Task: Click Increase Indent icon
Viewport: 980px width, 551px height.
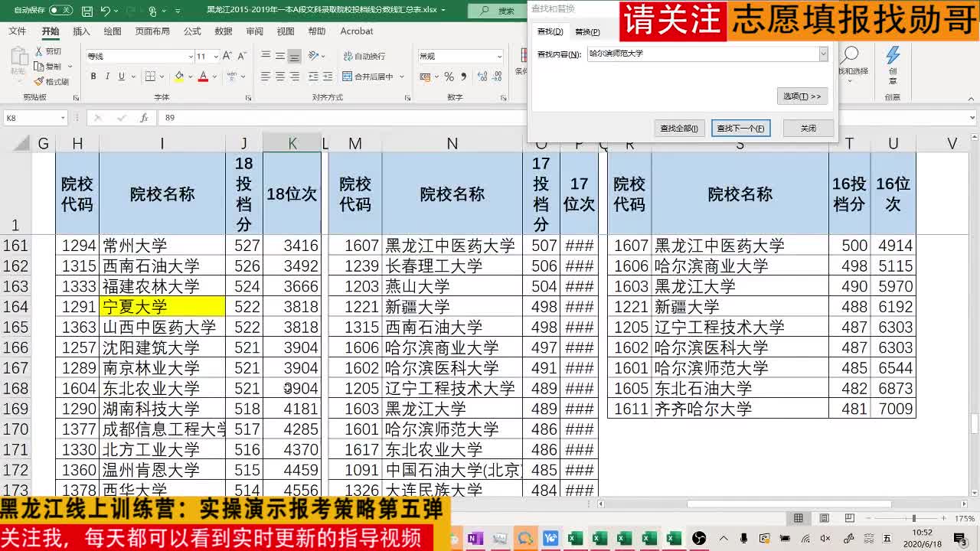Action: [328, 77]
